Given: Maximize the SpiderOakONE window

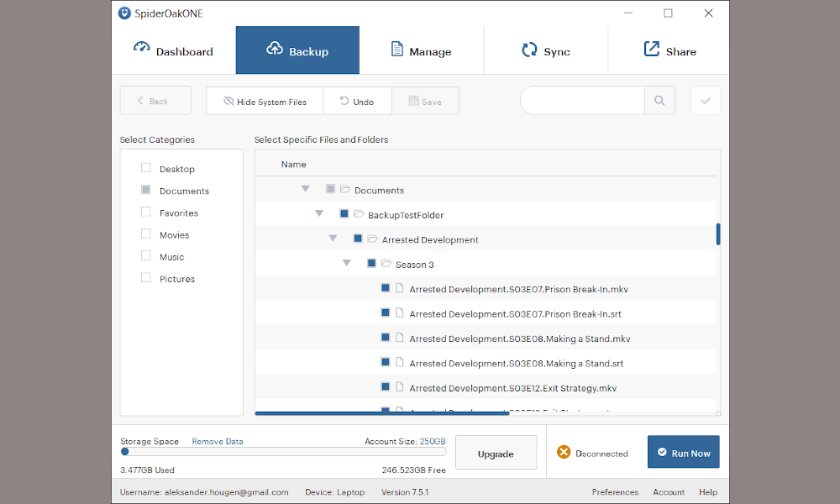Looking at the screenshot, I should 668,13.
